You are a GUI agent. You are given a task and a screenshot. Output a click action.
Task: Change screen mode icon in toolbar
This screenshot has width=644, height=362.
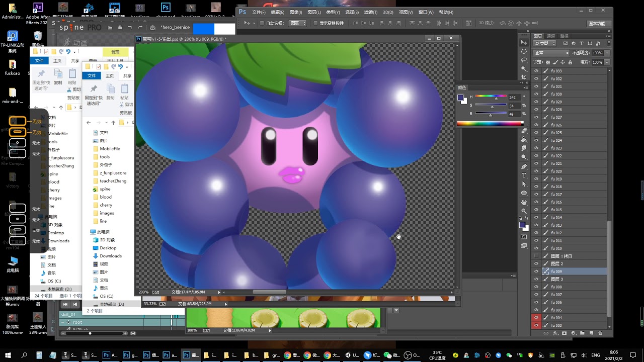(x=524, y=246)
